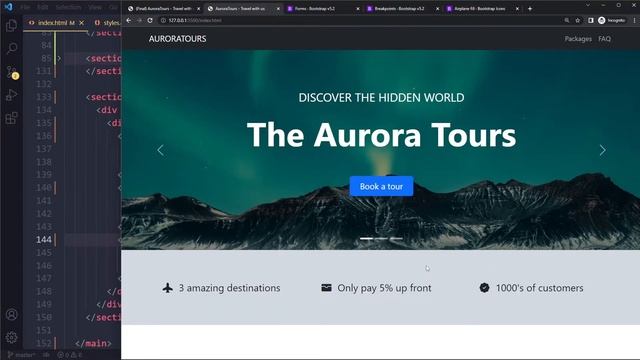The image size is (640, 360).
Task: Click the AURORATOURS brand link
Action: pos(178,39)
